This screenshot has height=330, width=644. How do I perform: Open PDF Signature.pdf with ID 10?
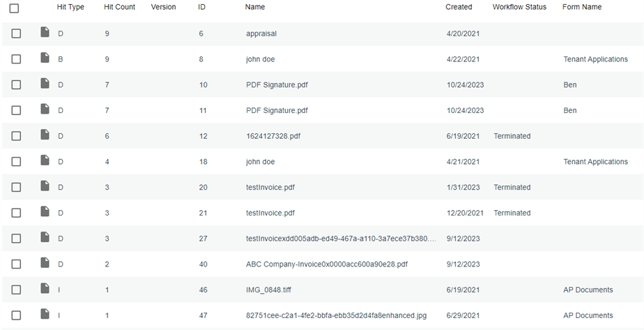coord(277,84)
